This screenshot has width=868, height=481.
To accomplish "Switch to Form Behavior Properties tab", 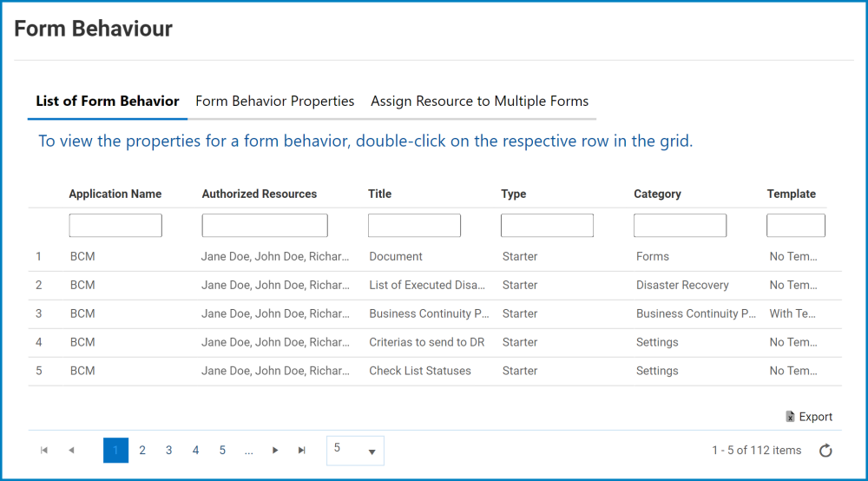I will [x=274, y=102].
